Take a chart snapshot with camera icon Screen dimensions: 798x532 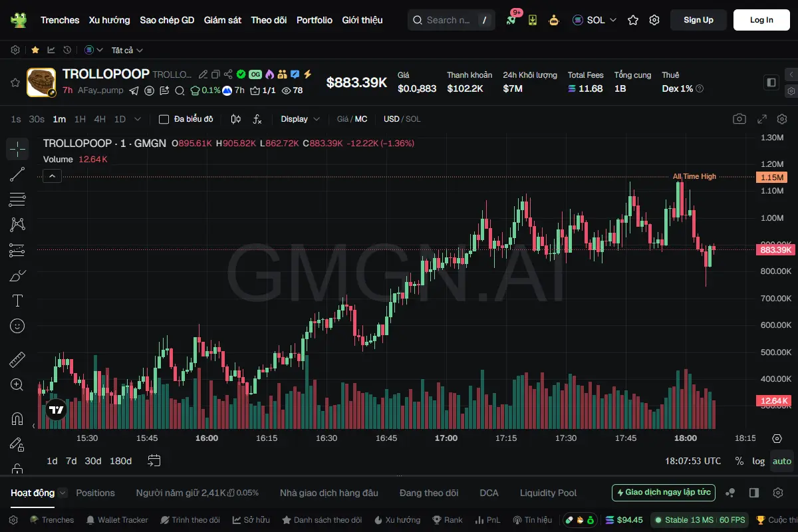coord(739,119)
